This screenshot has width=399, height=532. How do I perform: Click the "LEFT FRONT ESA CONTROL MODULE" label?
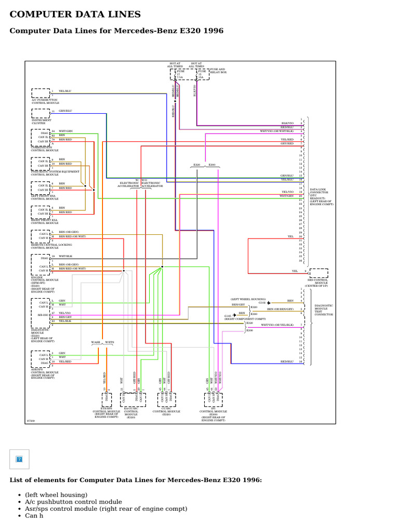click(x=45, y=197)
